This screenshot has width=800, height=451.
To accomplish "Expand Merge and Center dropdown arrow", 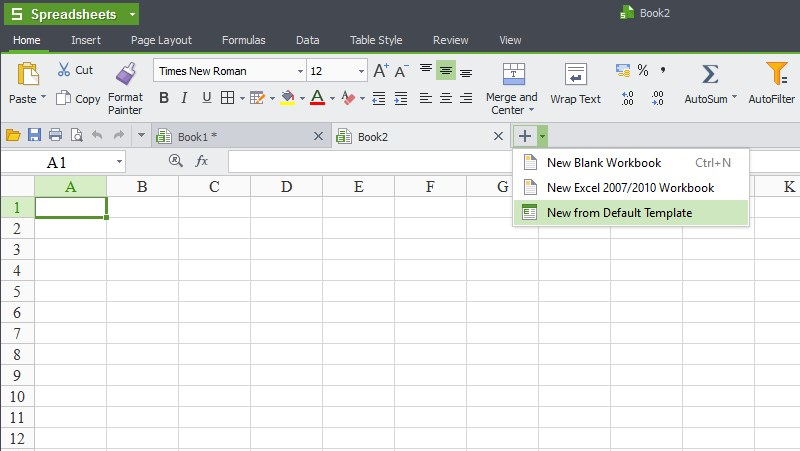I will pyautogui.click(x=531, y=110).
